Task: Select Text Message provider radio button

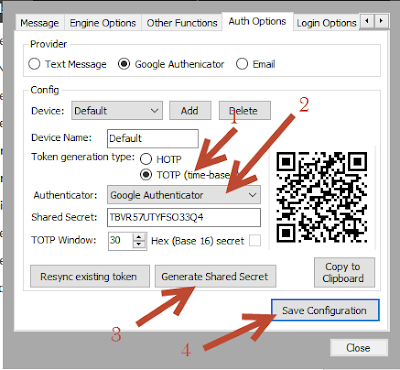Action: point(34,64)
